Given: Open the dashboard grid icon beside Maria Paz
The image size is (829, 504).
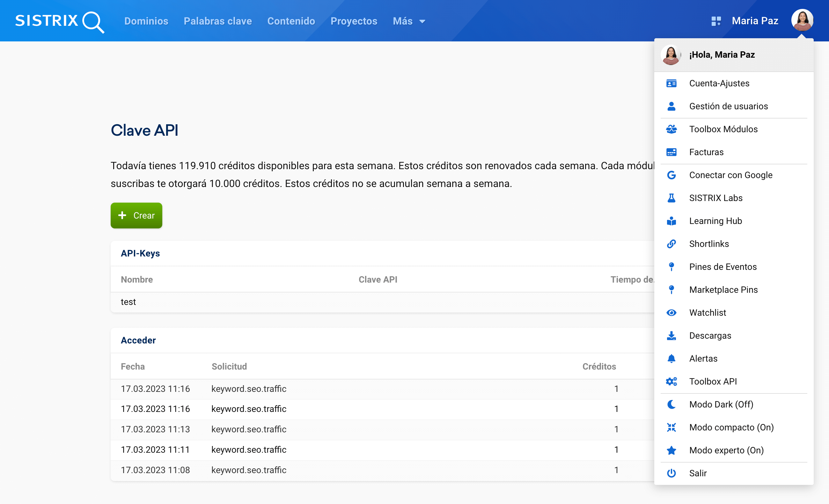Looking at the screenshot, I should point(716,21).
